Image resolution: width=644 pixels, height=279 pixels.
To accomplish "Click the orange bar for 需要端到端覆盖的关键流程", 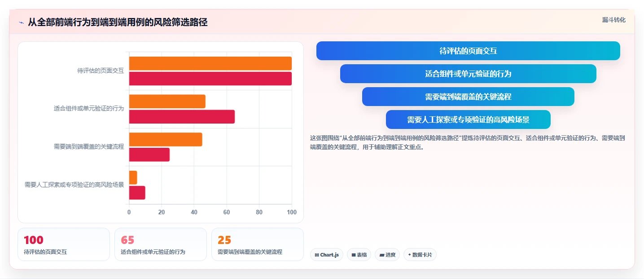I will [x=166, y=139].
